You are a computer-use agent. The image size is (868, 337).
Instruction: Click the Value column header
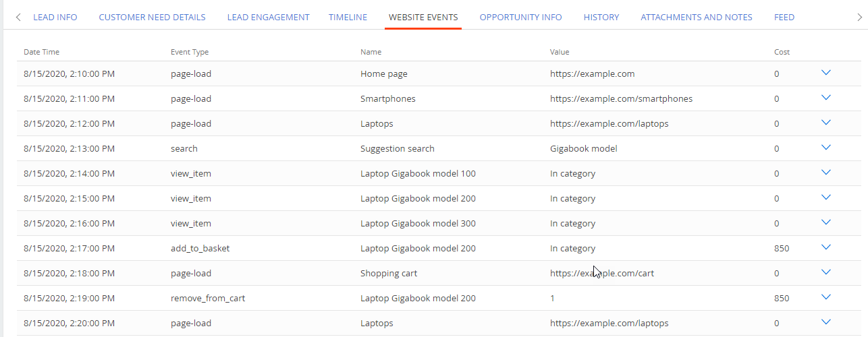(x=560, y=52)
